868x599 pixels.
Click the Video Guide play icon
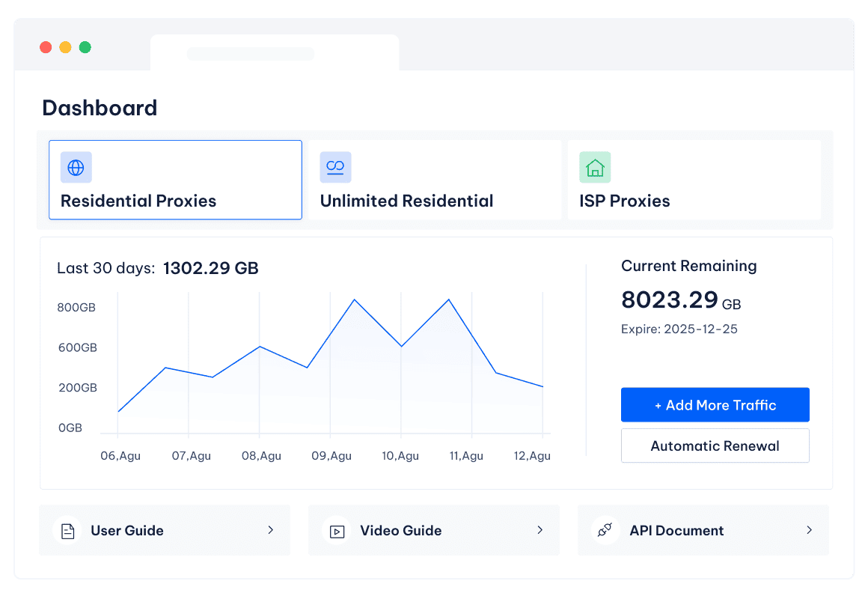(337, 530)
